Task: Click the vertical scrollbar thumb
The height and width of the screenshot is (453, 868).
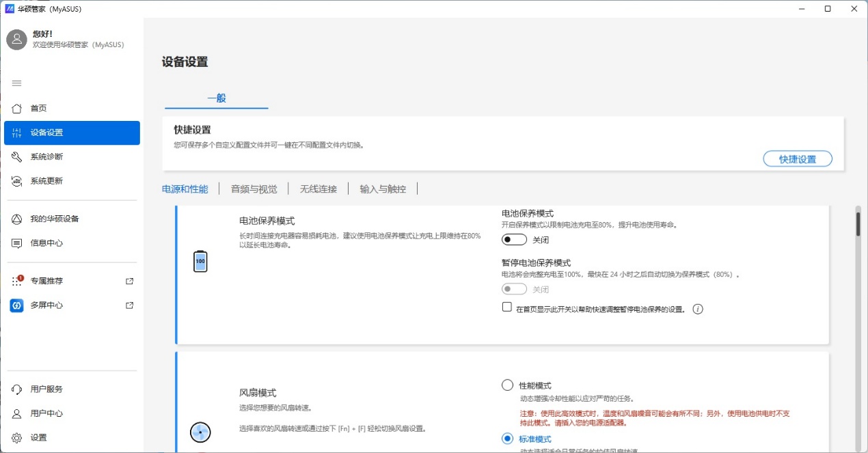Action: (x=858, y=223)
